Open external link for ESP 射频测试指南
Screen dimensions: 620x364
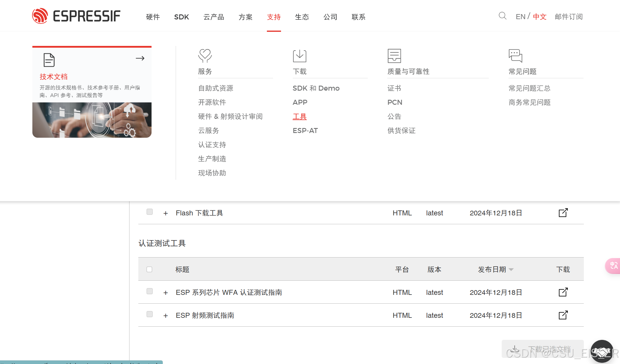[563, 315]
